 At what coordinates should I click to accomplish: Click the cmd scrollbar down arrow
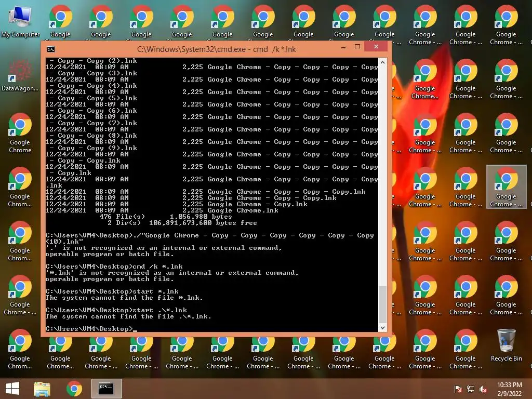tap(382, 328)
